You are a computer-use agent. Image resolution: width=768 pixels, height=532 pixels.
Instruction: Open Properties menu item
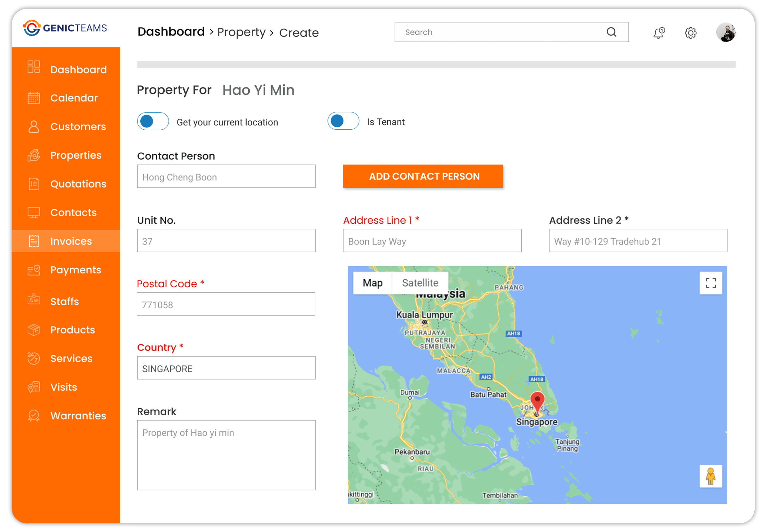66,155
